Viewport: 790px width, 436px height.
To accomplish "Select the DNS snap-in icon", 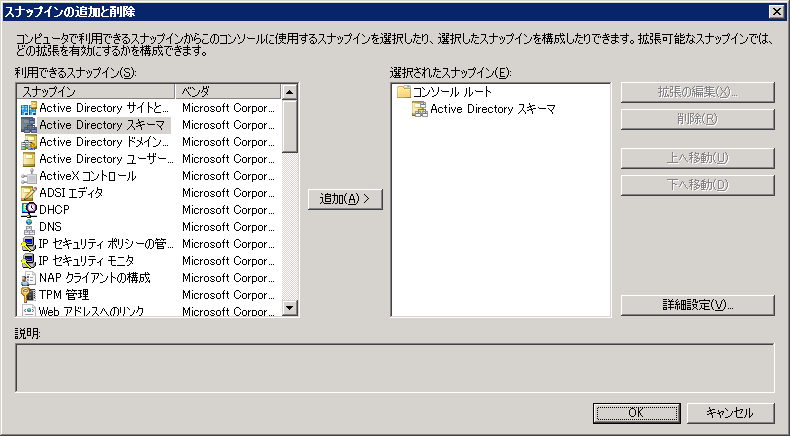I will click(28, 227).
